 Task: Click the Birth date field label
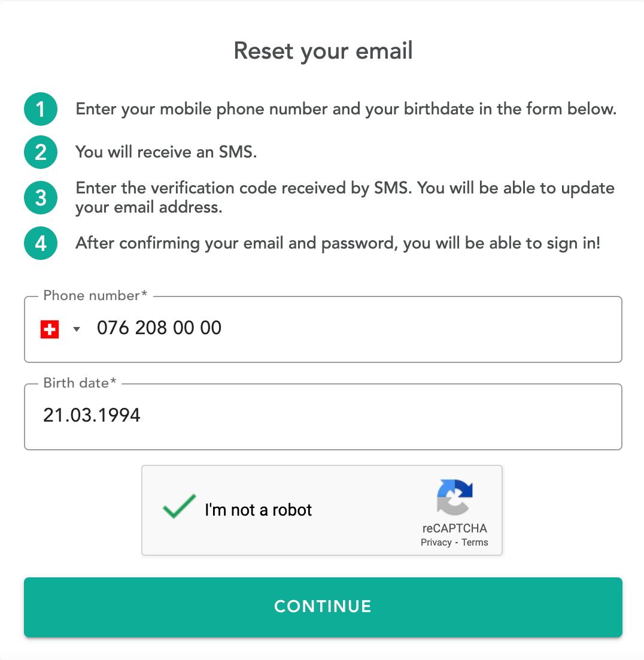80,383
